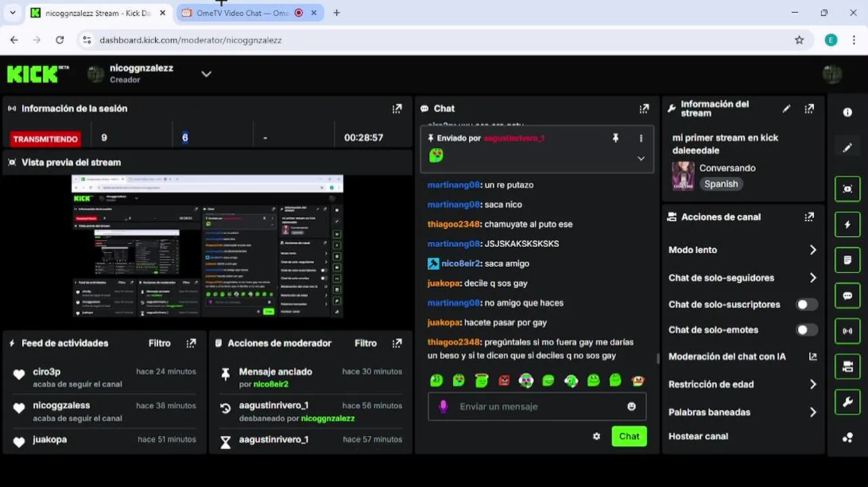Click the stream preview thumbnail
This screenshot has height=487, width=868.
tap(208, 246)
